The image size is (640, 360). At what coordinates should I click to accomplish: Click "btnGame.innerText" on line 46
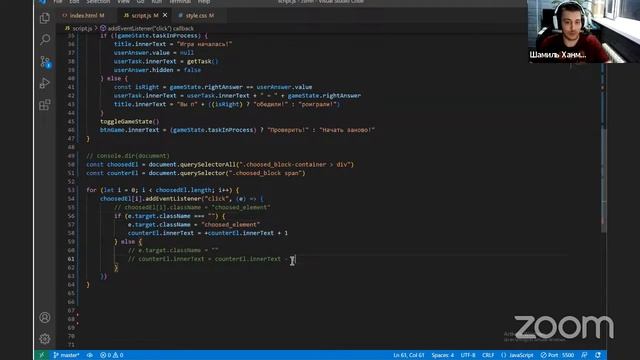pos(129,130)
